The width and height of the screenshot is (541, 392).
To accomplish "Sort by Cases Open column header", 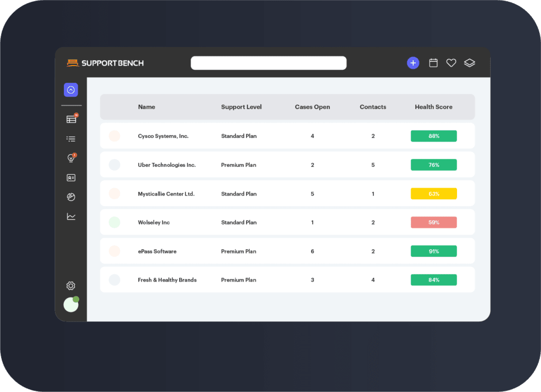I will 312,107.
